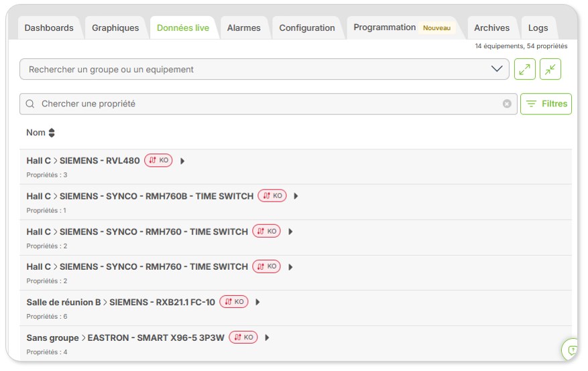Image resolution: width=588 pixels, height=371 pixels.
Task: Switch to the Graphiques tab
Action: [x=115, y=27]
